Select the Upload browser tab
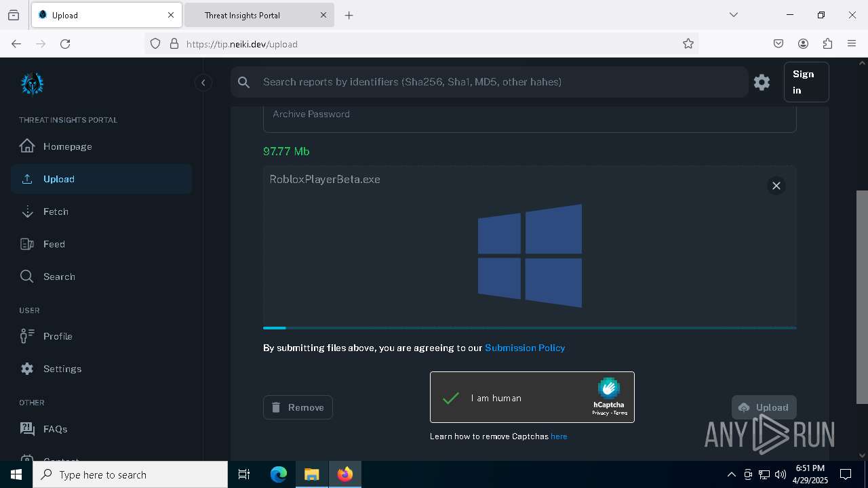 pyautogui.click(x=106, y=15)
